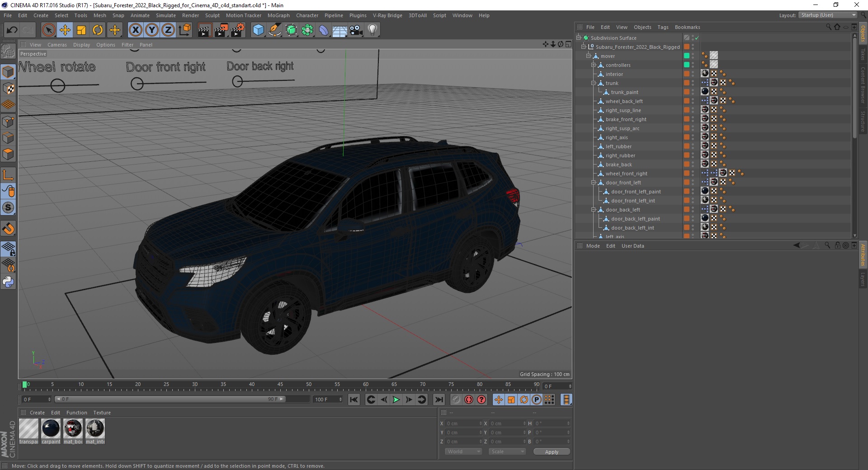Image resolution: width=868 pixels, height=470 pixels.
Task: Add a Light object
Action: coord(373,30)
